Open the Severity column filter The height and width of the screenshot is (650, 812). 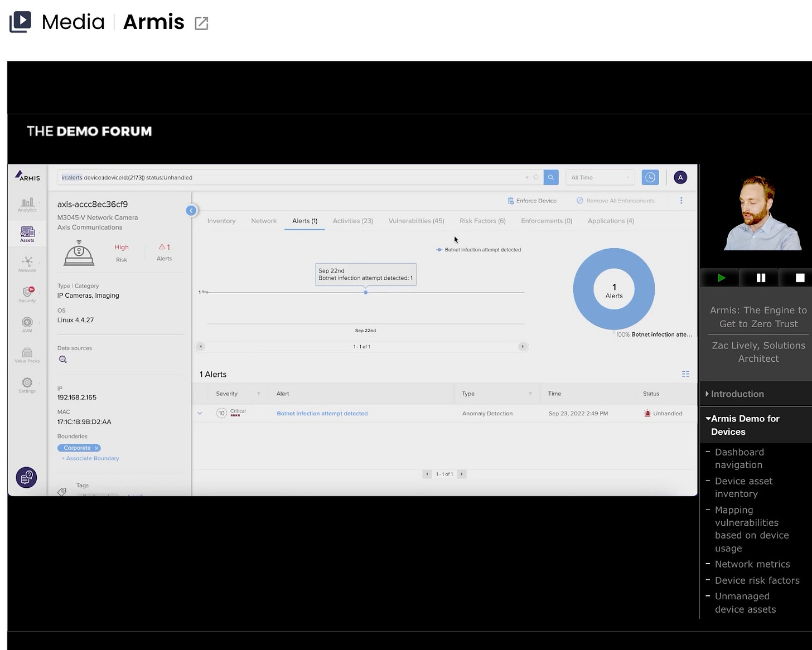(x=259, y=394)
